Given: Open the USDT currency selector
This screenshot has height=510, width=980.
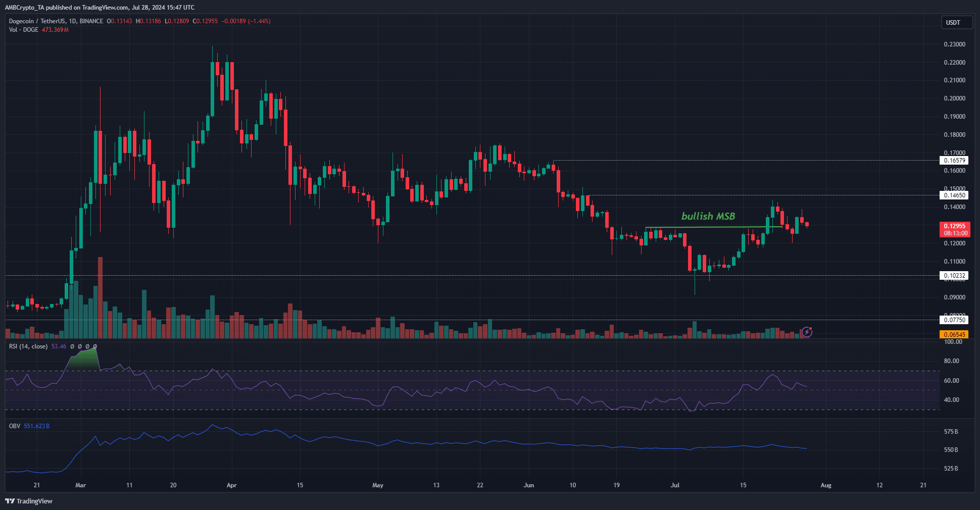Looking at the screenshot, I should click(957, 23).
